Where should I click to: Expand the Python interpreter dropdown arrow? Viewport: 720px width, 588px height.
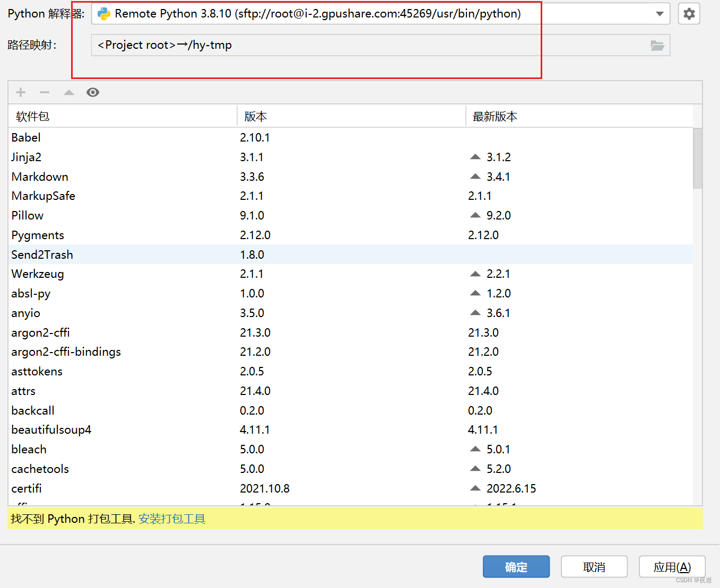[660, 14]
